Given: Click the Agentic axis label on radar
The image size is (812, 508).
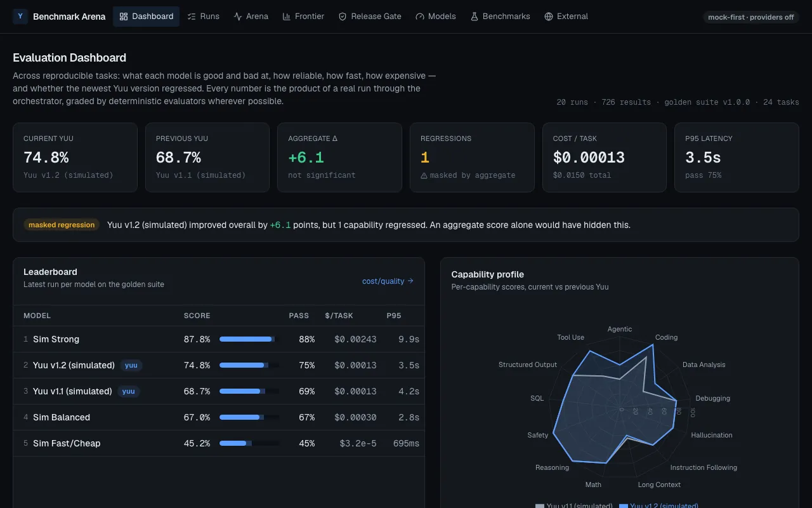Looking at the screenshot, I should [x=620, y=329].
